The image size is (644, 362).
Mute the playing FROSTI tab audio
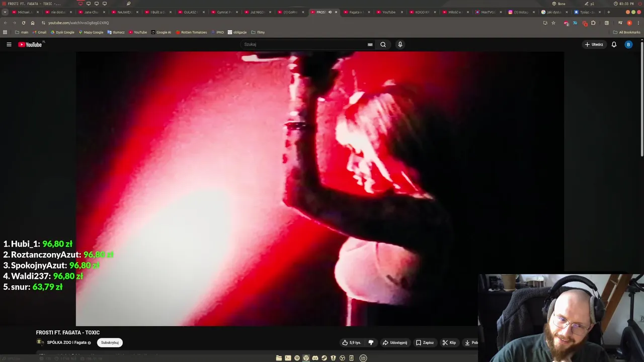330,12
